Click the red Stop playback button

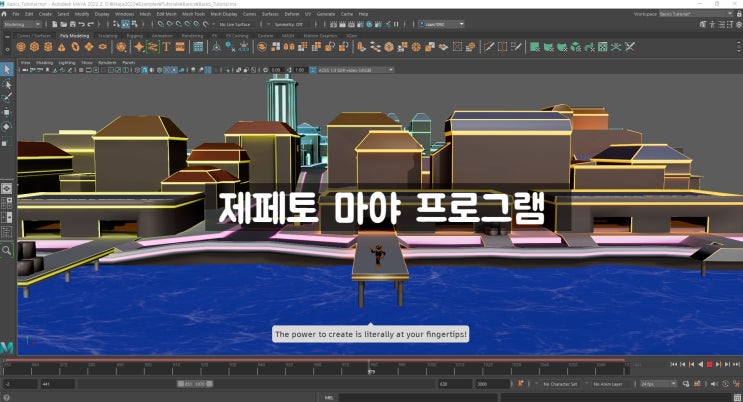(x=709, y=364)
